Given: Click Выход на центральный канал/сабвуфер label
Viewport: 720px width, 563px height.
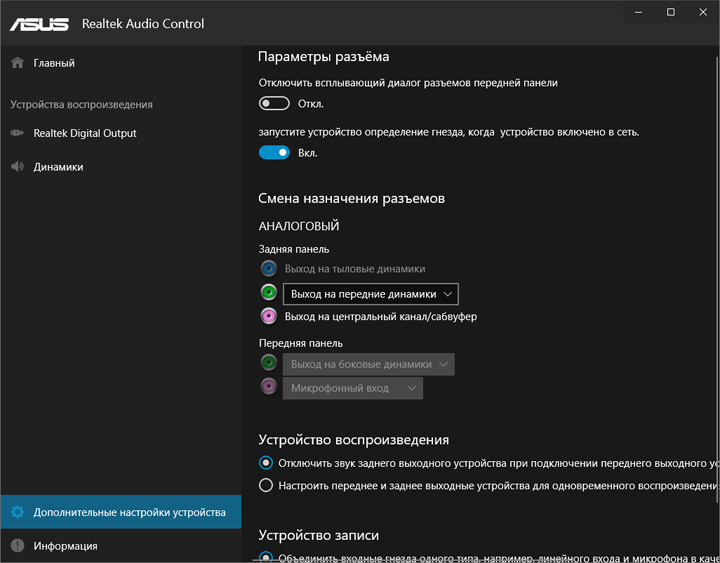Looking at the screenshot, I should [x=381, y=316].
